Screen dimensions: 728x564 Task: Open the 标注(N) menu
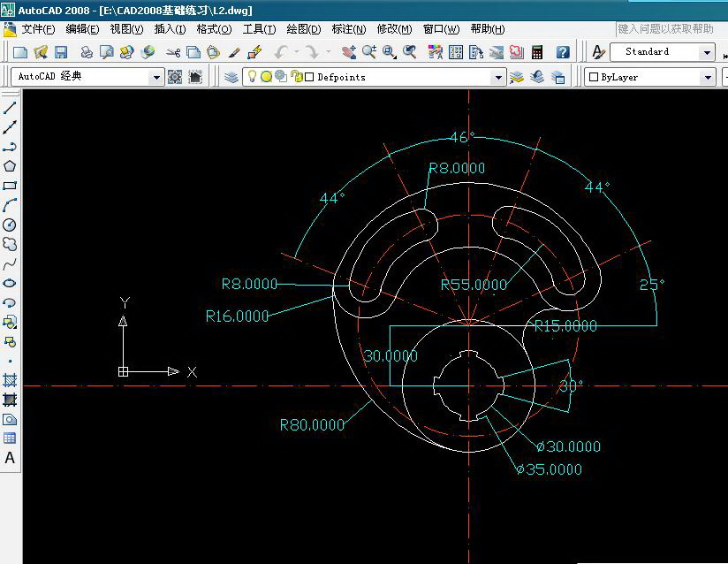coord(349,29)
